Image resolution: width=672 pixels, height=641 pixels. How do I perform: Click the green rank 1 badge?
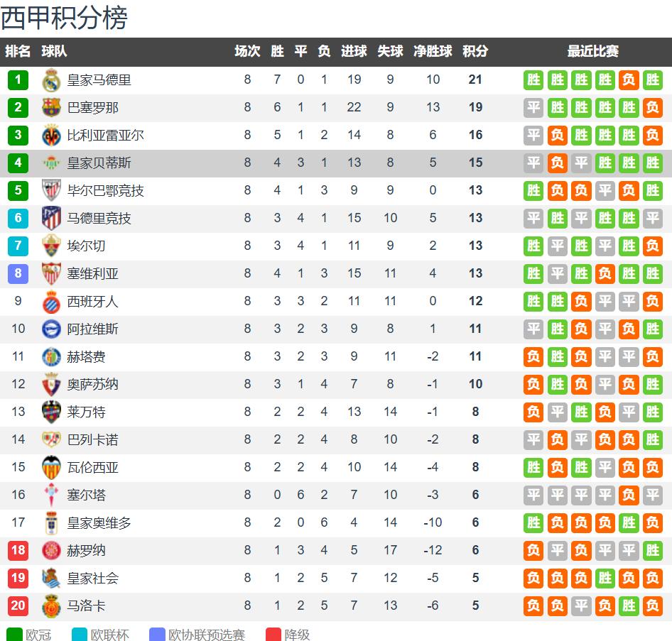[x=18, y=80]
